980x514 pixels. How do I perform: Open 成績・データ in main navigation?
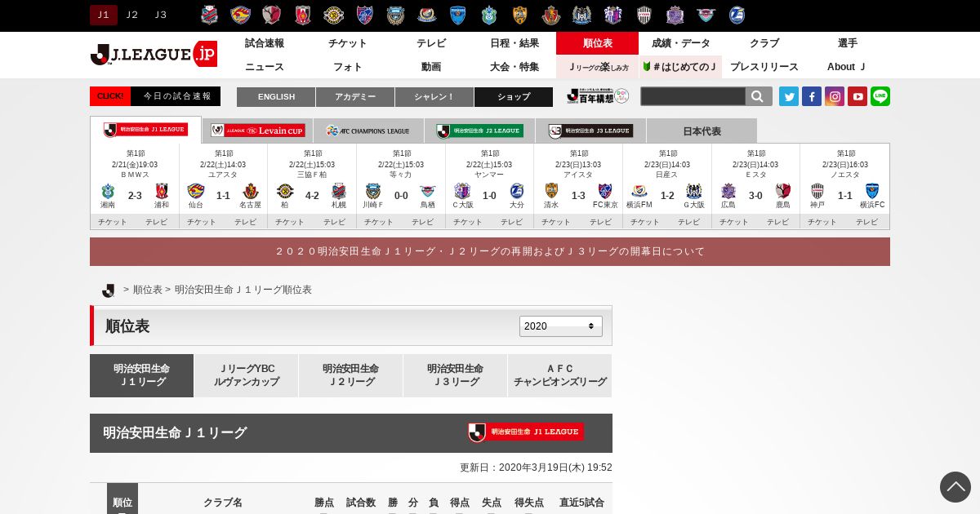pos(681,43)
